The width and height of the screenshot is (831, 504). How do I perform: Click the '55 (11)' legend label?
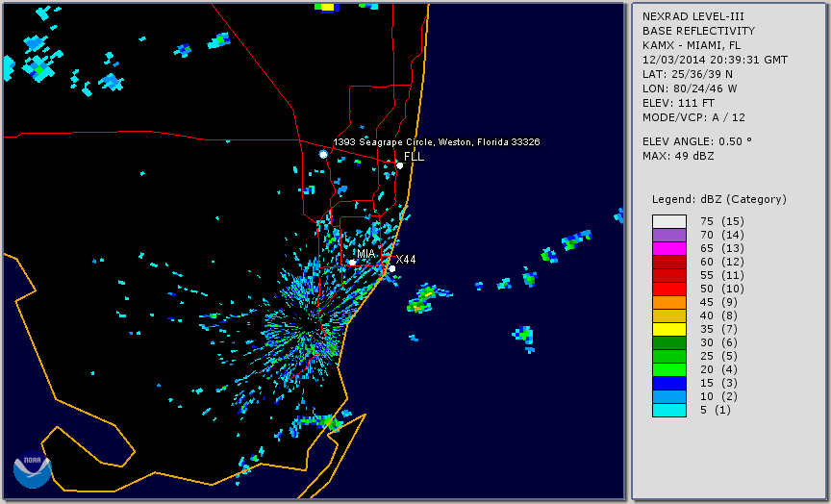(721, 275)
